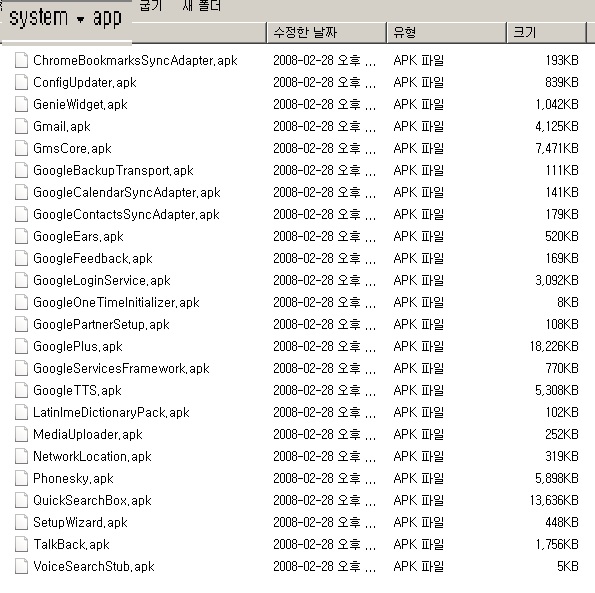Click file icon next to GoogleCalendarSyncAdapter.apk
The height and width of the screenshot is (593, 595).
pyautogui.click(x=21, y=192)
